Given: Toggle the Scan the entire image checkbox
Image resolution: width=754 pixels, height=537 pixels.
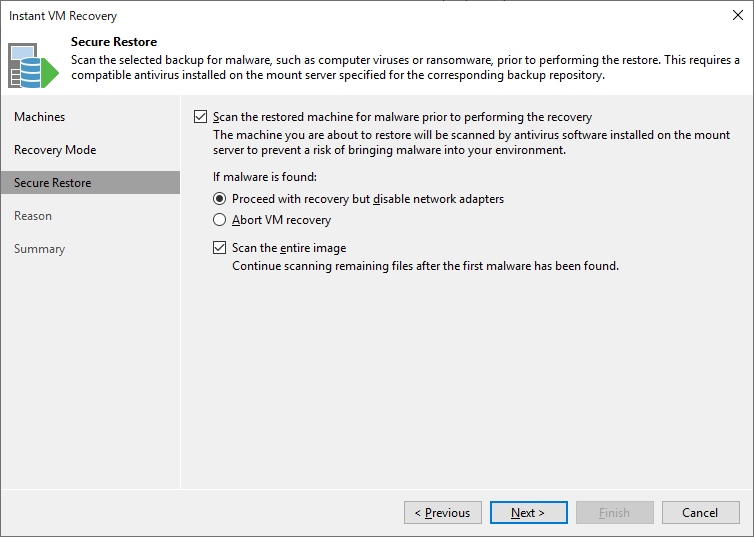Looking at the screenshot, I should [219, 248].
